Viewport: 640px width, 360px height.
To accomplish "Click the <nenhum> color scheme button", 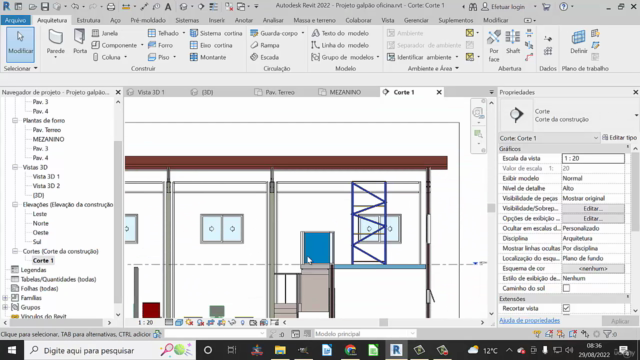I will [593, 268].
